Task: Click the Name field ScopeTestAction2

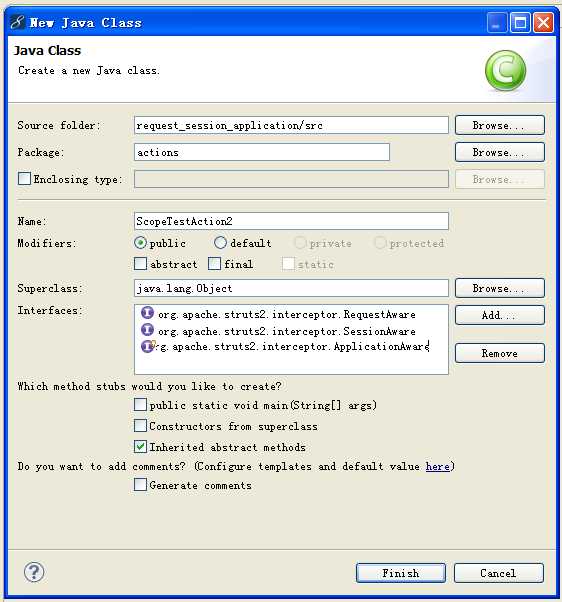Action: 291,221
